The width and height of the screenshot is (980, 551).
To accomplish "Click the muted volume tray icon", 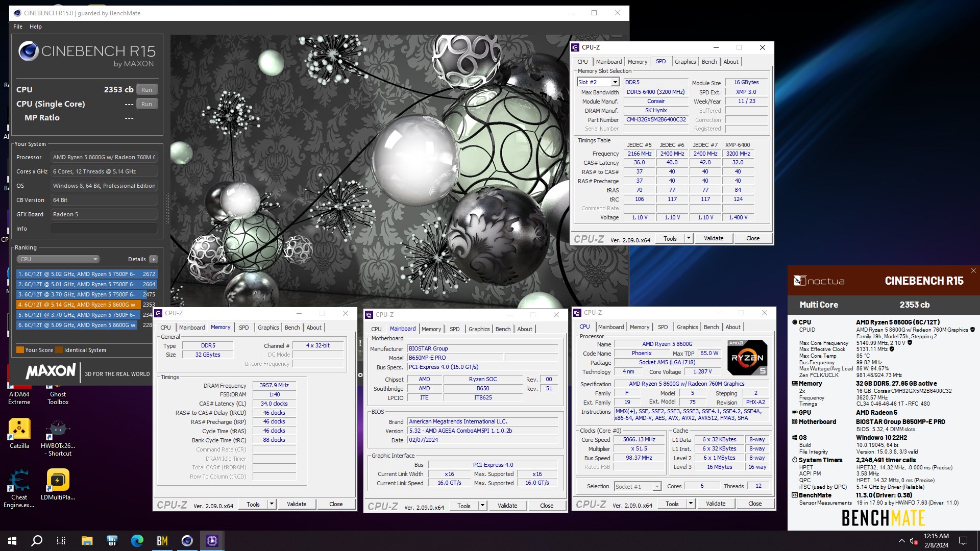I will [x=914, y=541].
